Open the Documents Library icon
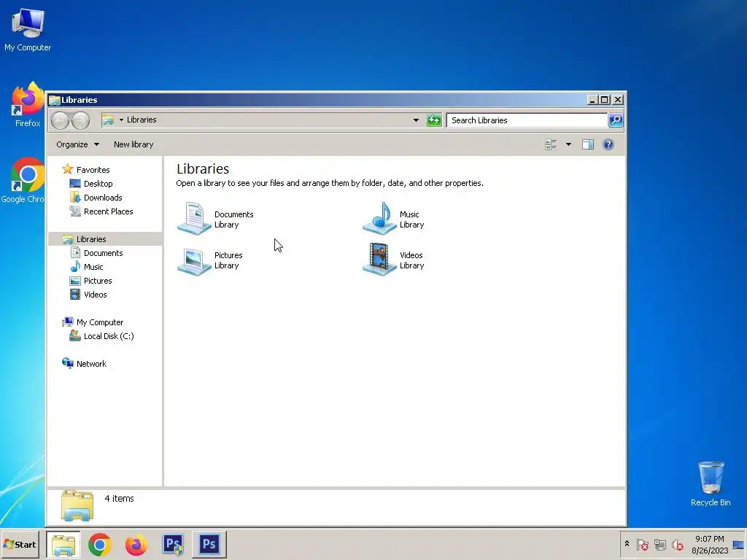The width and height of the screenshot is (747, 560). pos(194,219)
